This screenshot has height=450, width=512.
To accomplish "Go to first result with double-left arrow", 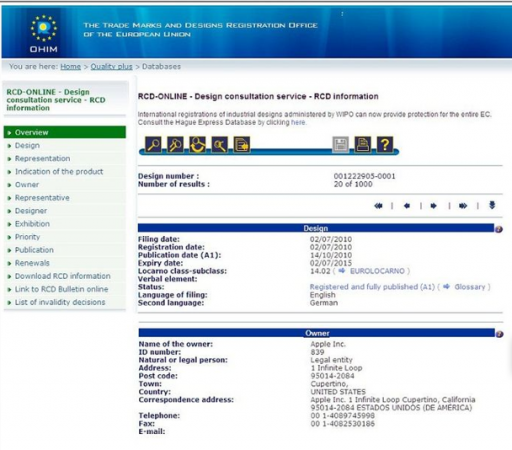I will point(378,206).
